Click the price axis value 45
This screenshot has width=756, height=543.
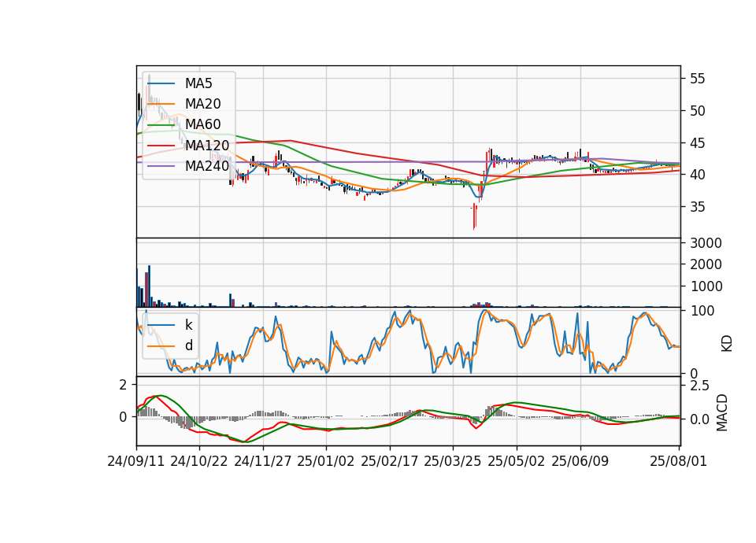point(697,143)
